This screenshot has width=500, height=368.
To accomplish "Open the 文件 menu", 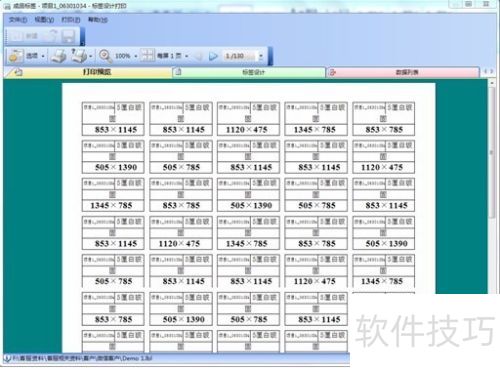I will (18, 20).
